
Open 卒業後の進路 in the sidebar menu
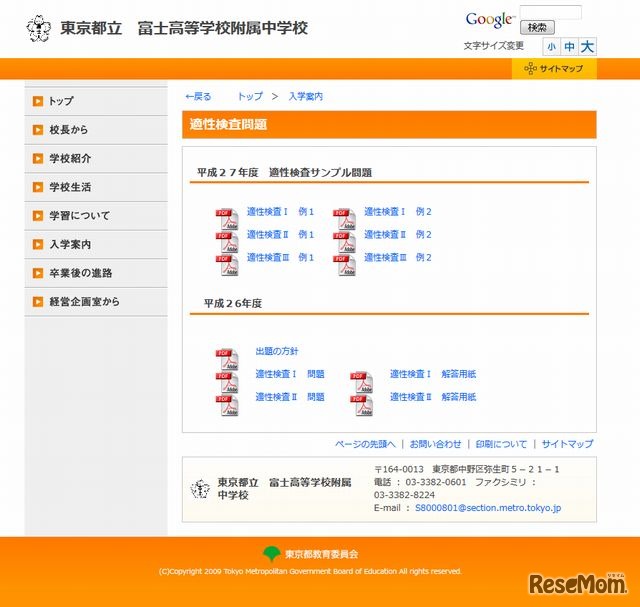coord(96,273)
